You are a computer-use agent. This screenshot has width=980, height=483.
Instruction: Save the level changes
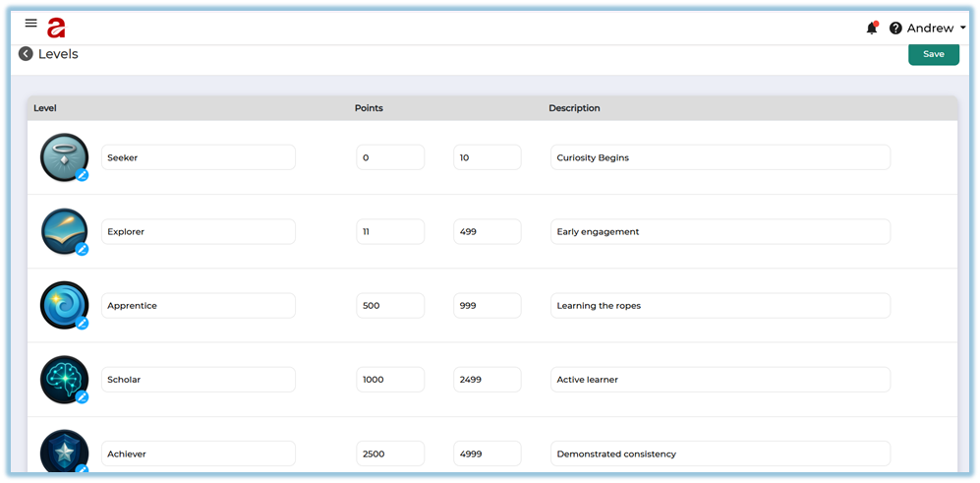click(933, 54)
